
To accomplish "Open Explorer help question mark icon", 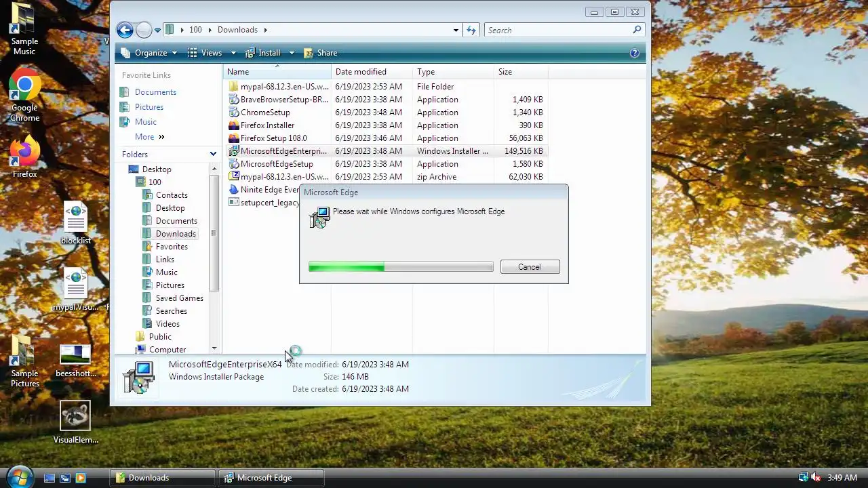I will 635,53.
